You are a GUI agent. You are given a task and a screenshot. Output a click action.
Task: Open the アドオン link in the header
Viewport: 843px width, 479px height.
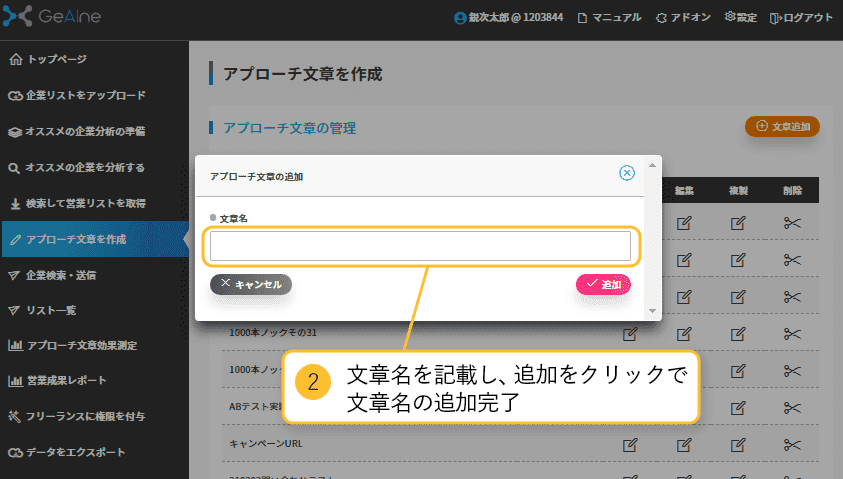pos(683,18)
